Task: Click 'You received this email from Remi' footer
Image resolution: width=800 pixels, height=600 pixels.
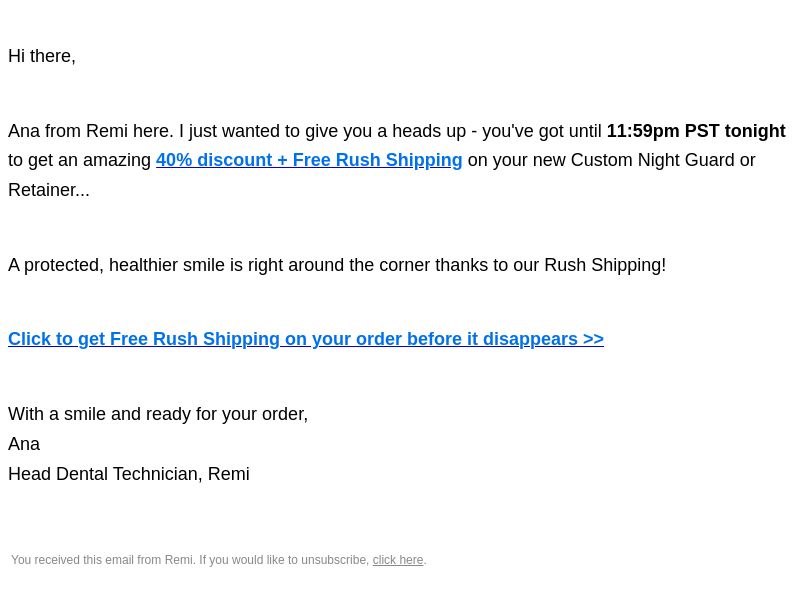Action: tap(102, 560)
